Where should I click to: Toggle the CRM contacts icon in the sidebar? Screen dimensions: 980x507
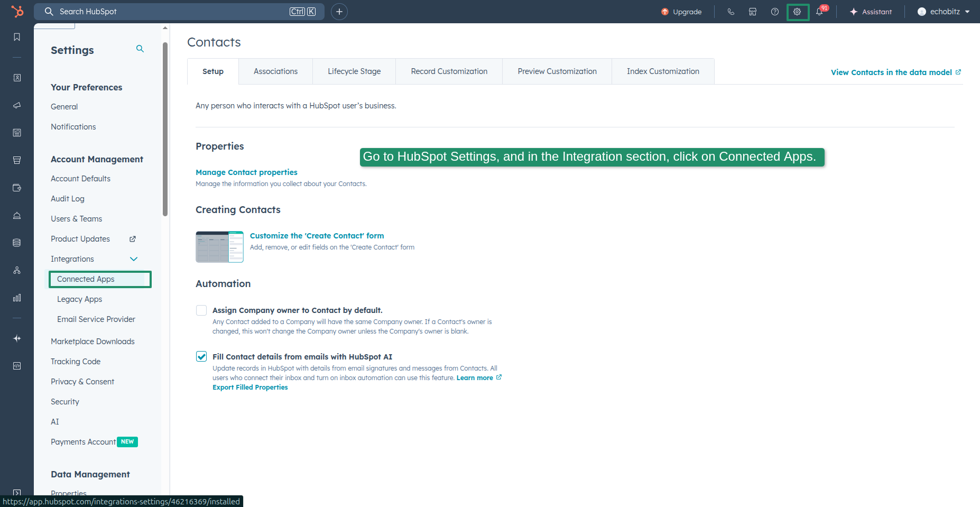[x=17, y=78]
